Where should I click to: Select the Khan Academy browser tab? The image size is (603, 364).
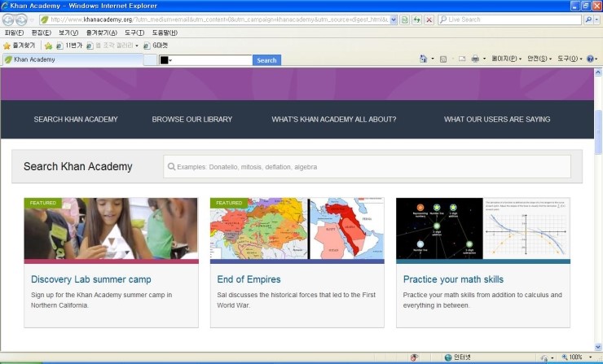point(33,59)
